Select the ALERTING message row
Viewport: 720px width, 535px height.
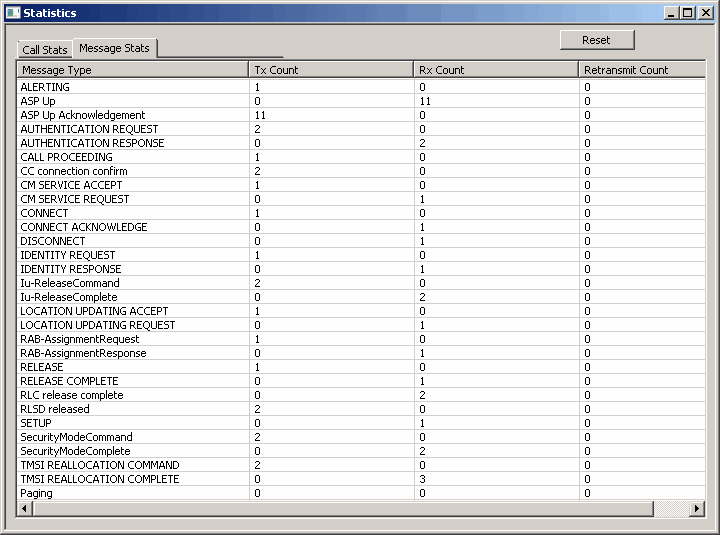pyautogui.click(x=46, y=87)
